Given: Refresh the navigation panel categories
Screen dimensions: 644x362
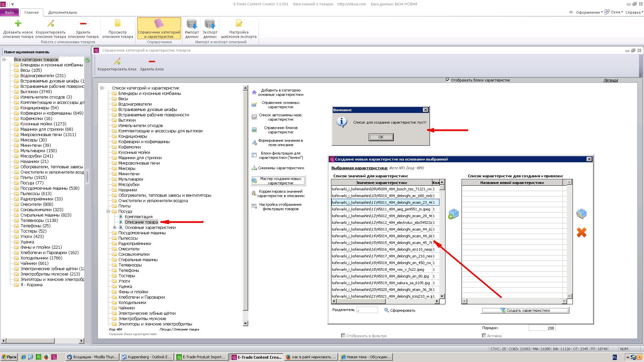Looking at the screenshot, I should pyautogui.click(x=87, y=60).
